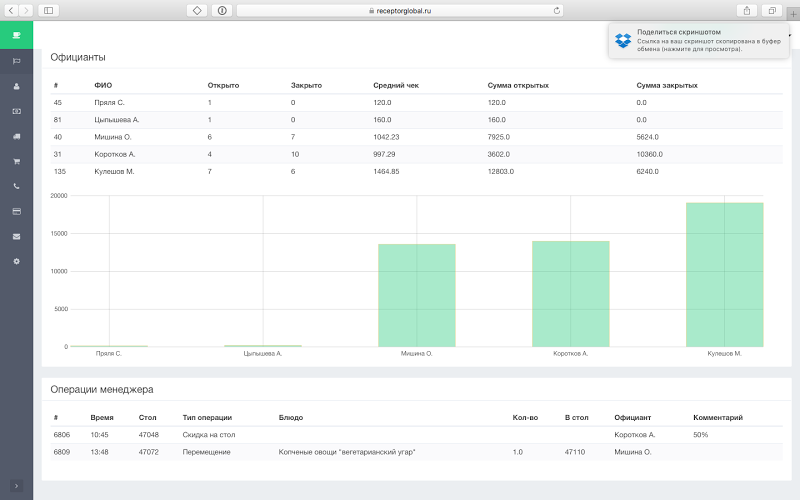Viewport: 800px width, 500px height.
Task: Click time value 13:48
Action: point(99,452)
